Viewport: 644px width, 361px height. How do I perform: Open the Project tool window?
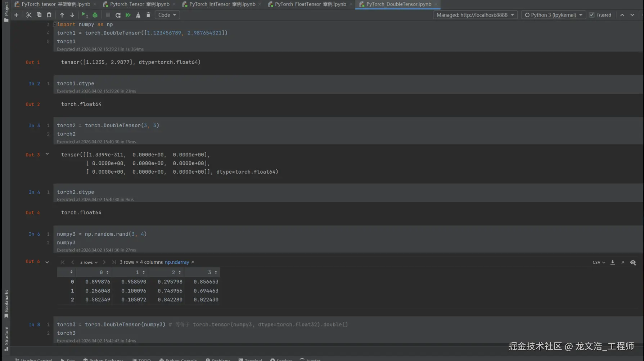(6, 12)
